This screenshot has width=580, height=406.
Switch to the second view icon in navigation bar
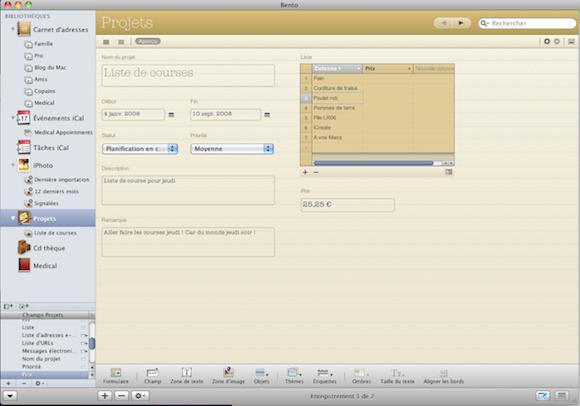point(121,42)
